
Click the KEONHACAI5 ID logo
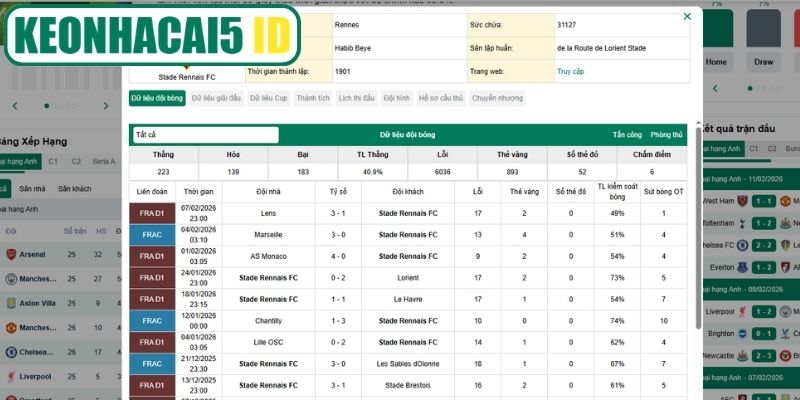(x=152, y=35)
